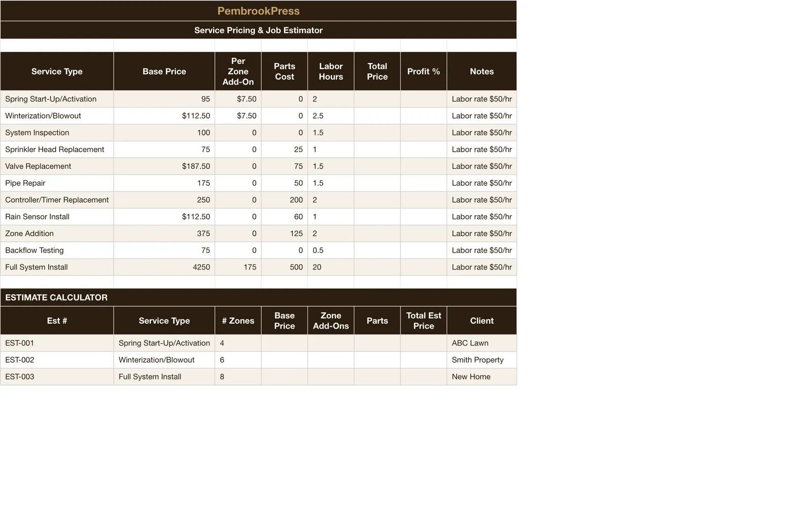Select the Rain Sensor Install cell

tap(57, 217)
